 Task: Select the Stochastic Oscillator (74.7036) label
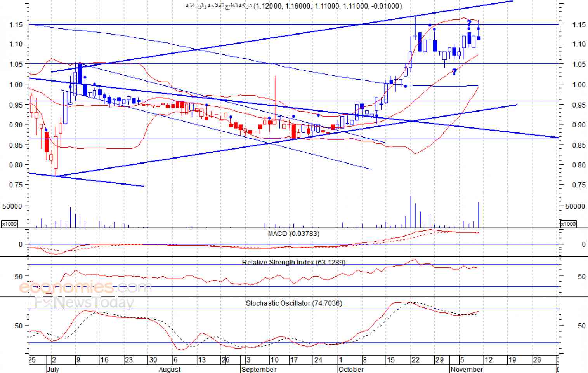click(x=294, y=303)
